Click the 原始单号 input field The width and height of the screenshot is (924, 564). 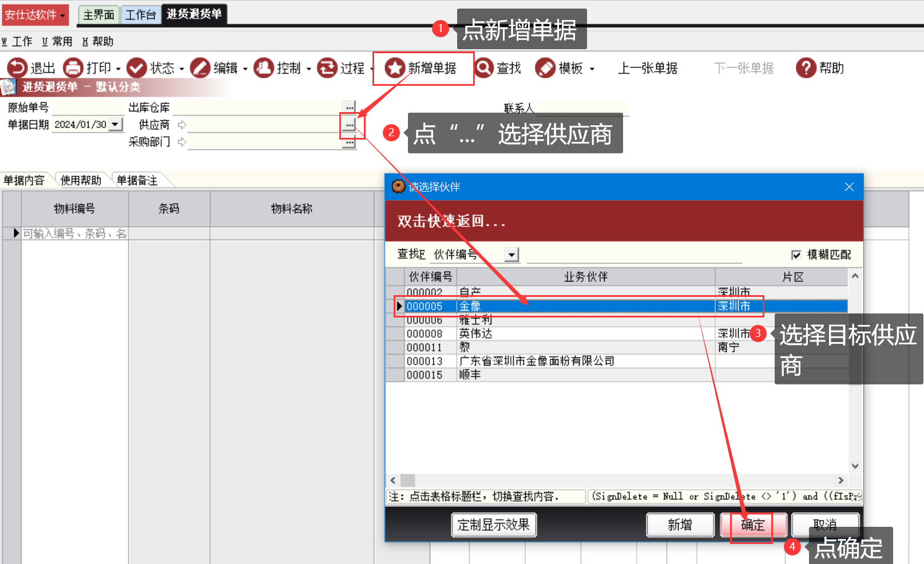pyautogui.click(x=88, y=107)
